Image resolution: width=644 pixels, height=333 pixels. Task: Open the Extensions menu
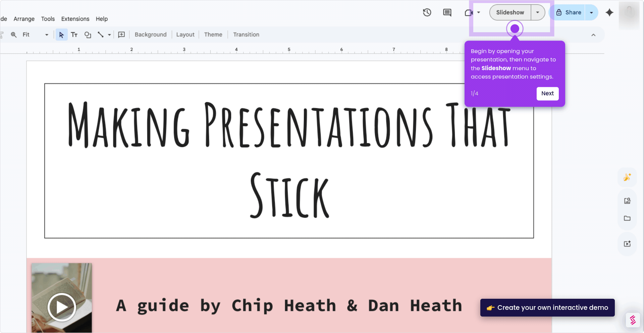click(75, 19)
